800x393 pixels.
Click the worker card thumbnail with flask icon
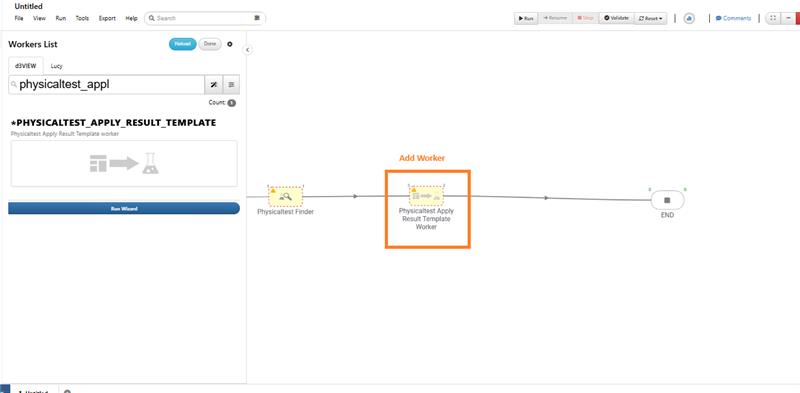pos(124,163)
